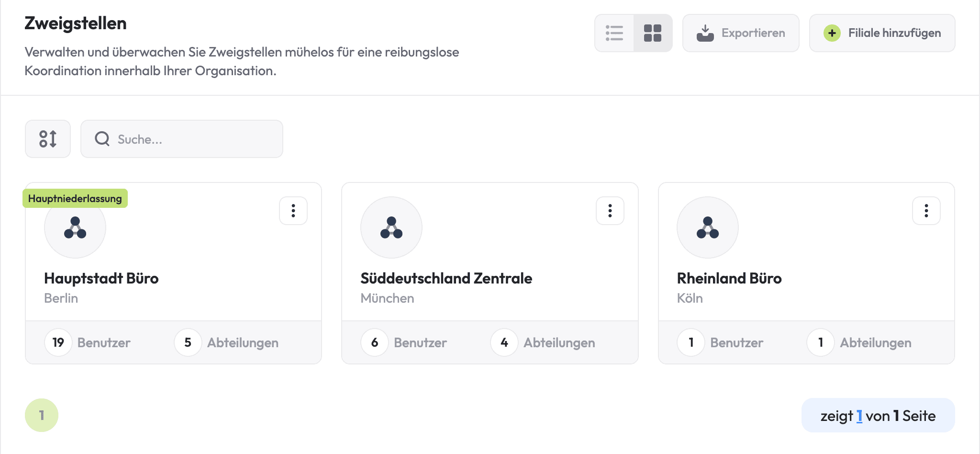Image resolution: width=980 pixels, height=454 pixels.
Task: Click the branch icon on Hauptstadt Büro card
Action: click(x=75, y=228)
